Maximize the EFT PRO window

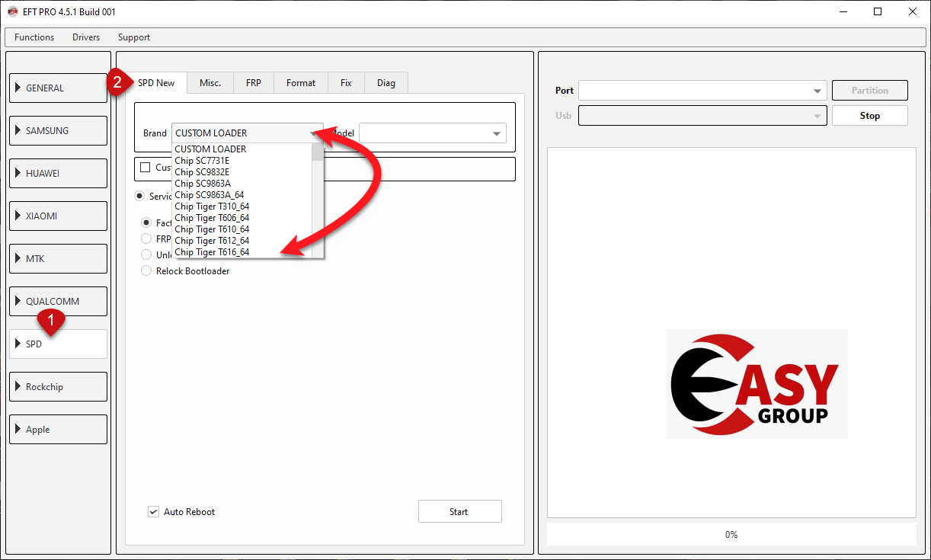[878, 12]
